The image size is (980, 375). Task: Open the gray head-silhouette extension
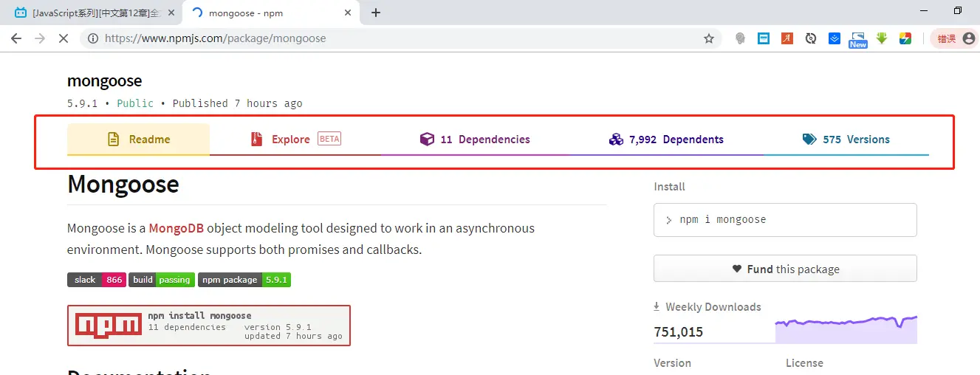tap(740, 38)
